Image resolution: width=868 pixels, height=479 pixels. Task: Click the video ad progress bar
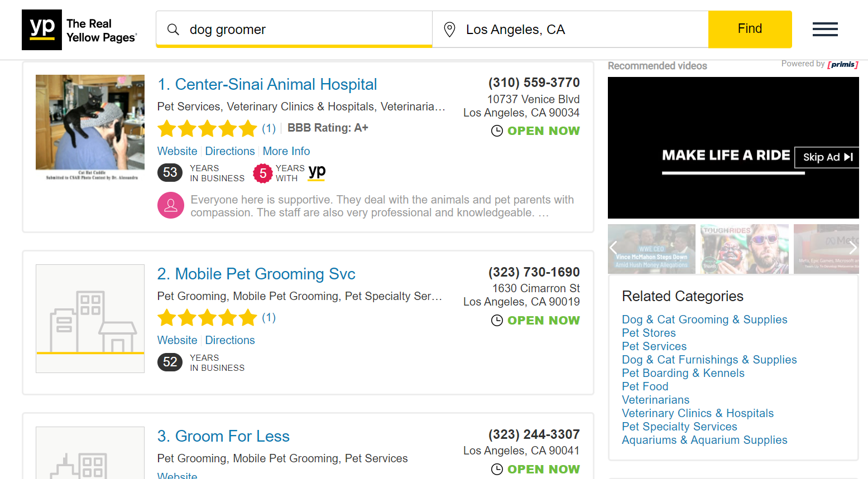[733, 173]
